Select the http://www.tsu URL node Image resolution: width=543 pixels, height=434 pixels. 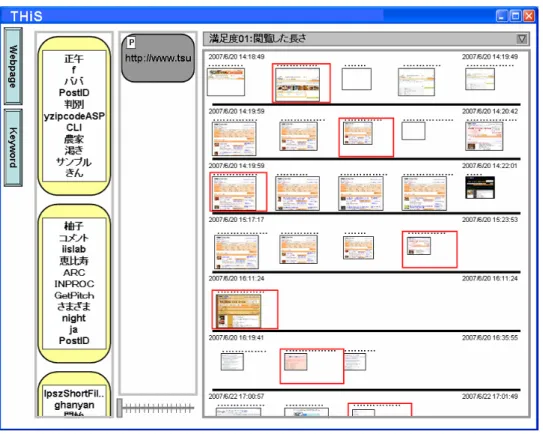[158, 58]
